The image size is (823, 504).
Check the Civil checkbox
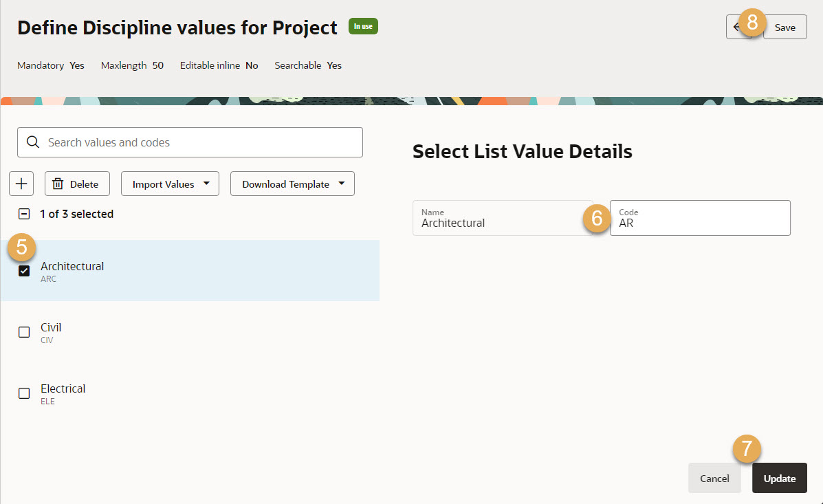pos(24,332)
